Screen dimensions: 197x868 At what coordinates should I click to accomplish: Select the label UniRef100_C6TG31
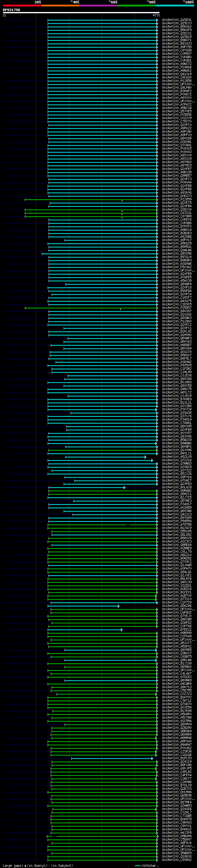[176, 213]
